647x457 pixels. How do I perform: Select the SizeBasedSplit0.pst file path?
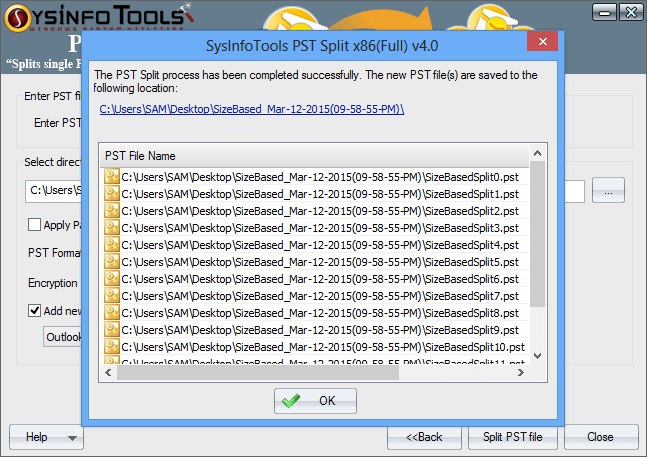pos(320,177)
